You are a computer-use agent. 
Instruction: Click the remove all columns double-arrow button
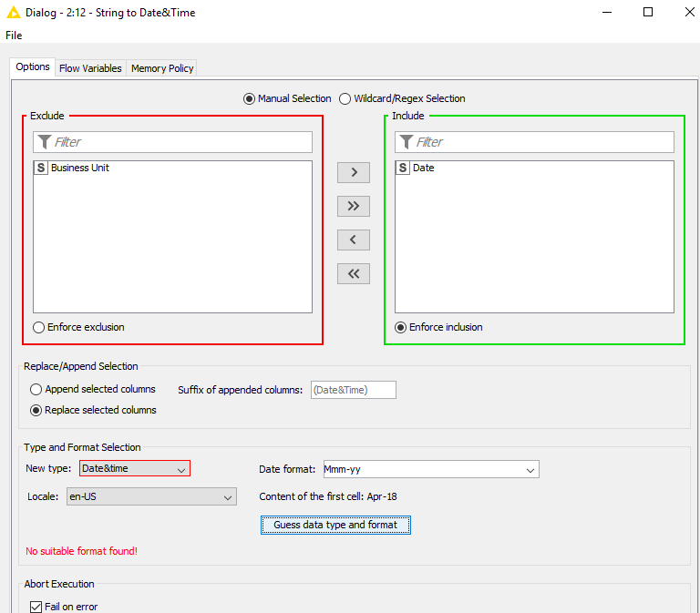click(354, 273)
